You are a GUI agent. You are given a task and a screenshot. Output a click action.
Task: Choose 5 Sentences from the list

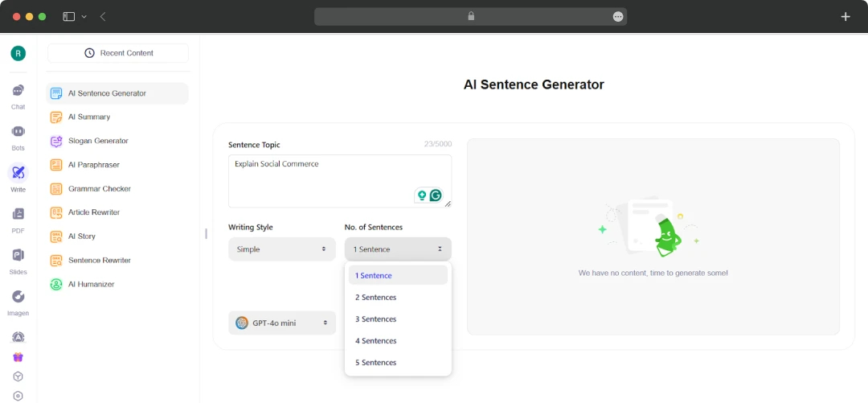click(375, 363)
